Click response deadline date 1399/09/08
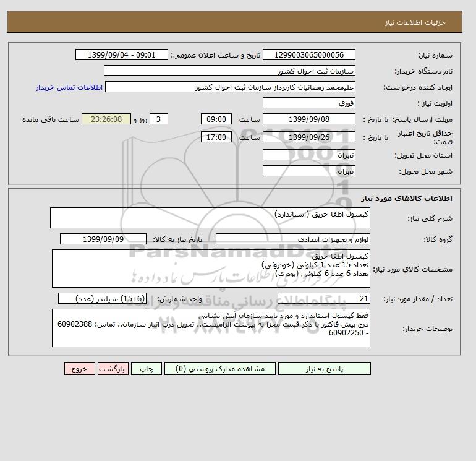This screenshot has width=476, height=461. pos(308,119)
